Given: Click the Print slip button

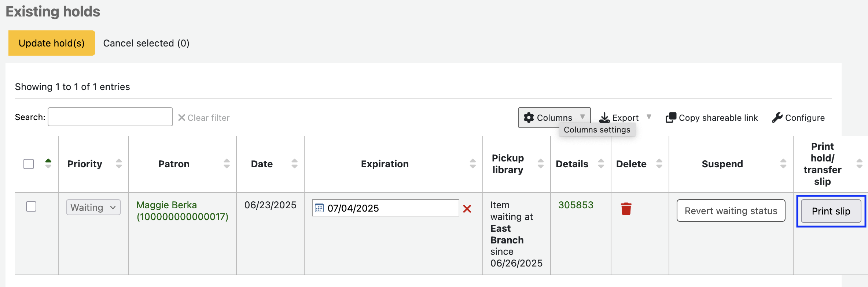Looking at the screenshot, I should click(831, 211).
